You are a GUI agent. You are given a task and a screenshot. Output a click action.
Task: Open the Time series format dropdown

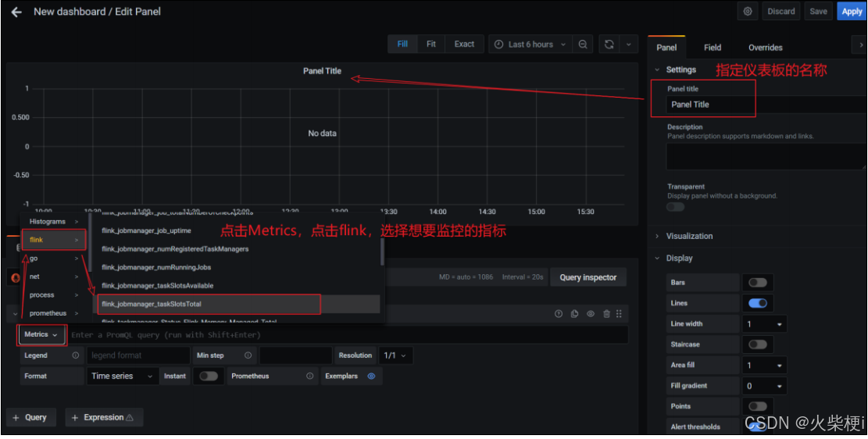click(x=123, y=376)
